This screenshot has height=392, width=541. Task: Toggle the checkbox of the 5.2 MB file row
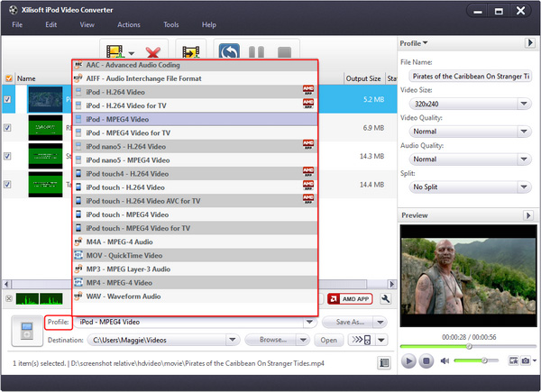coord(7,99)
